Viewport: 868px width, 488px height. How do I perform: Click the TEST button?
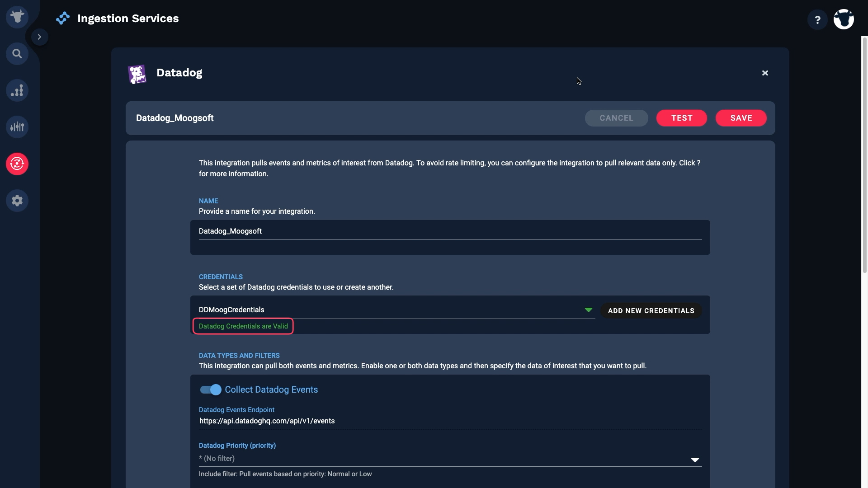(681, 118)
